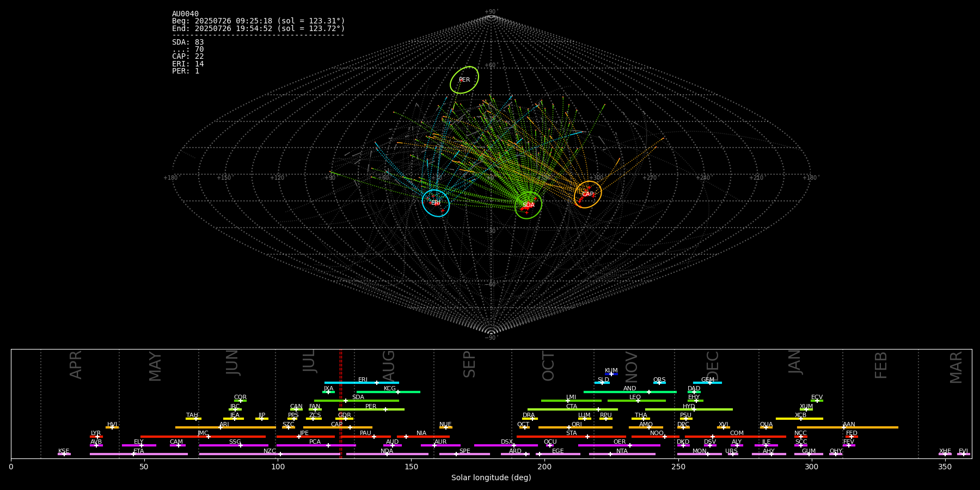Click the 'PER: 1' count in the legend

pyautogui.click(x=186, y=71)
